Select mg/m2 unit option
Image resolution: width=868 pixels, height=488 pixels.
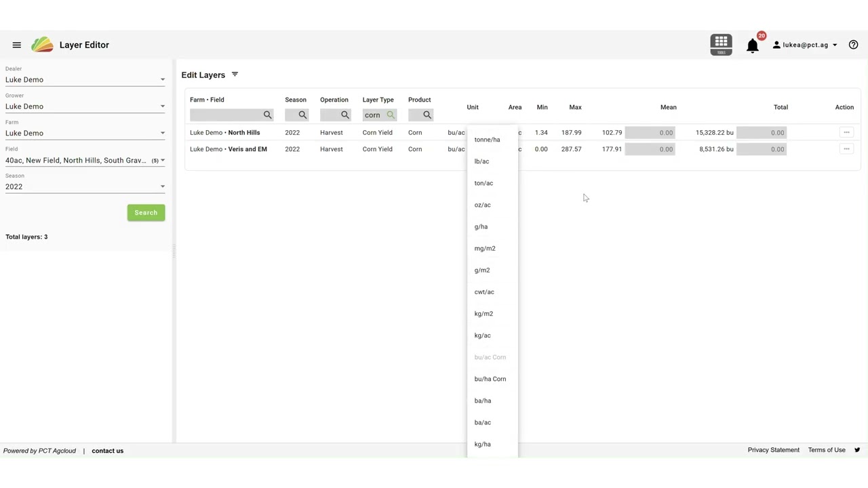click(x=492, y=248)
